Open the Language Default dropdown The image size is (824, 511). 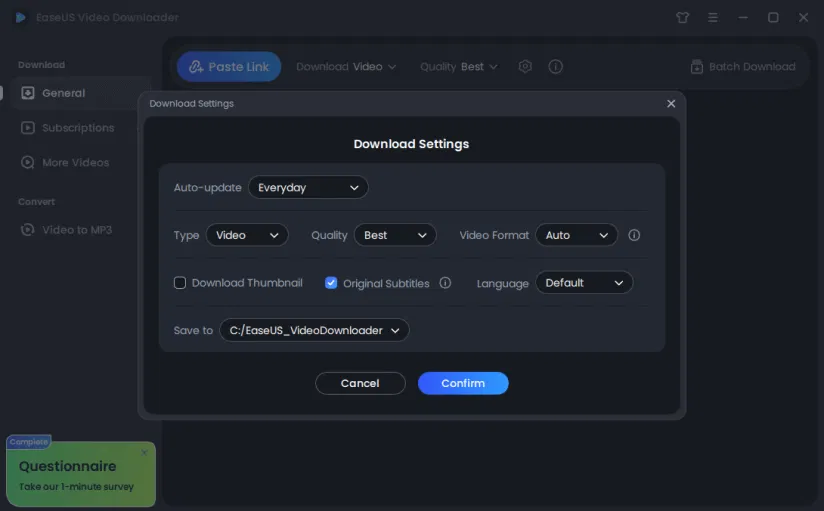pos(584,283)
